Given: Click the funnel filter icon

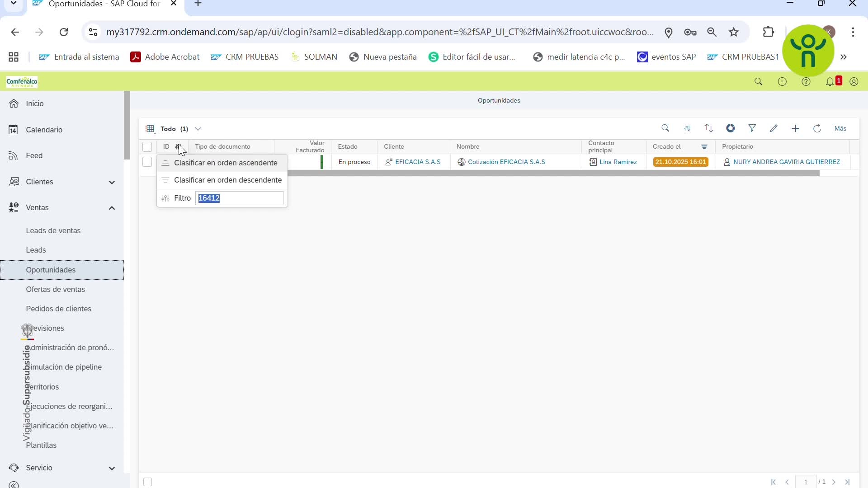Looking at the screenshot, I should (x=752, y=128).
